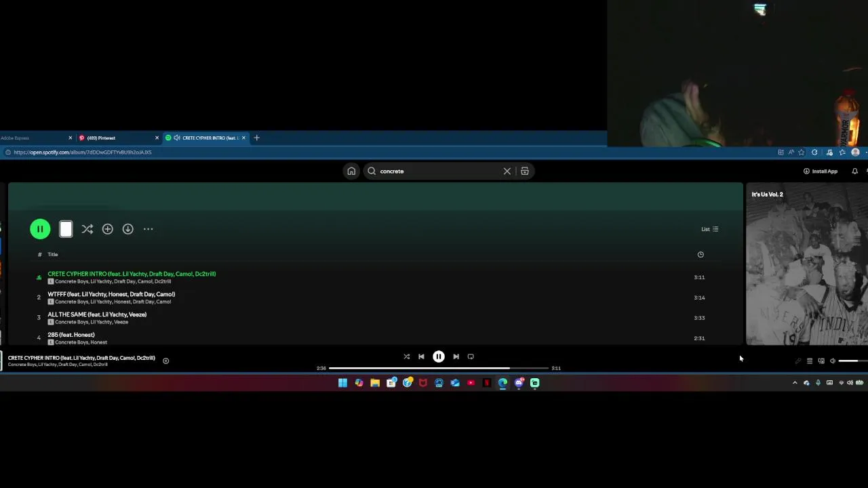
Task: Open the Windows Start menu
Action: (342, 383)
